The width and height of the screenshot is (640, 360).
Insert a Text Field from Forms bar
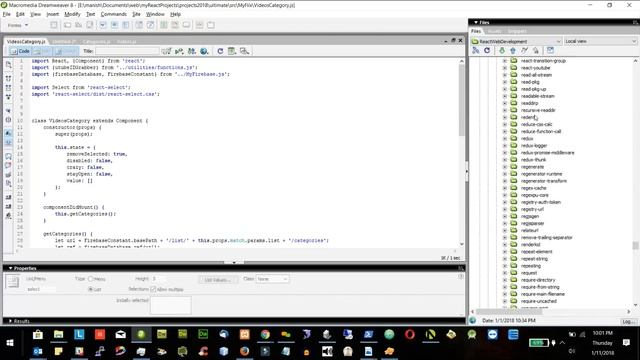click(67, 25)
